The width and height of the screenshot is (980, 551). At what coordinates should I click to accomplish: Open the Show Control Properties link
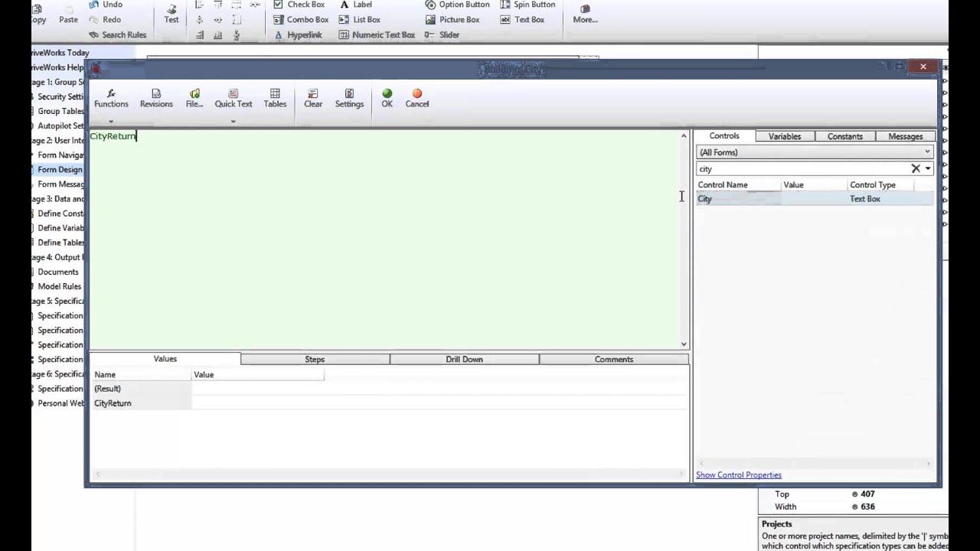[739, 475]
